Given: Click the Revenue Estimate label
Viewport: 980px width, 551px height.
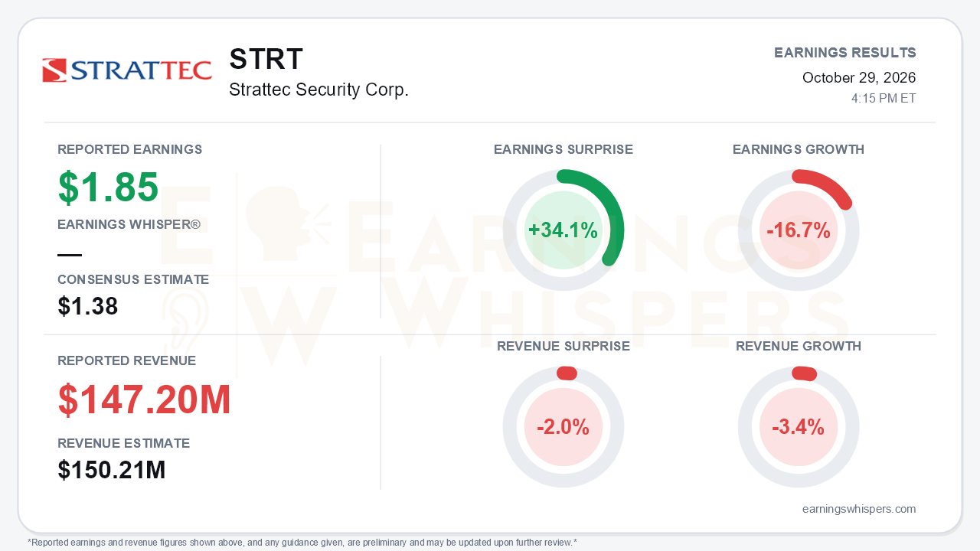Looking at the screenshot, I should 124,444.
